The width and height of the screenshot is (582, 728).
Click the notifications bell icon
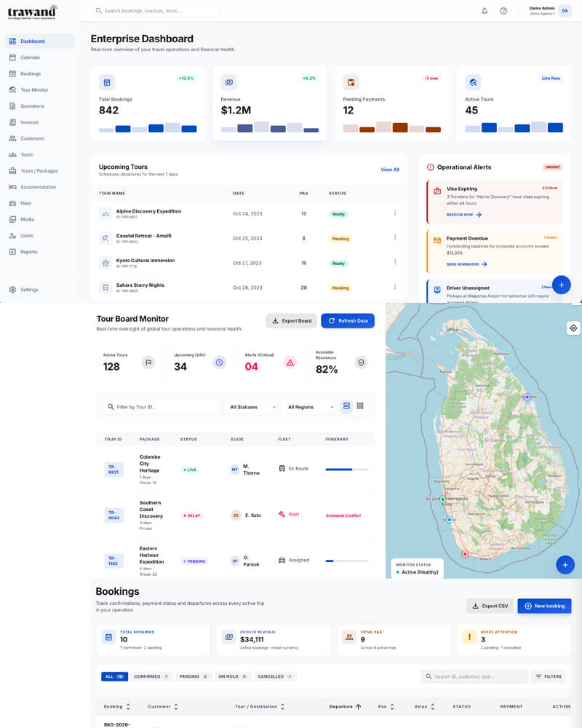[485, 11]
